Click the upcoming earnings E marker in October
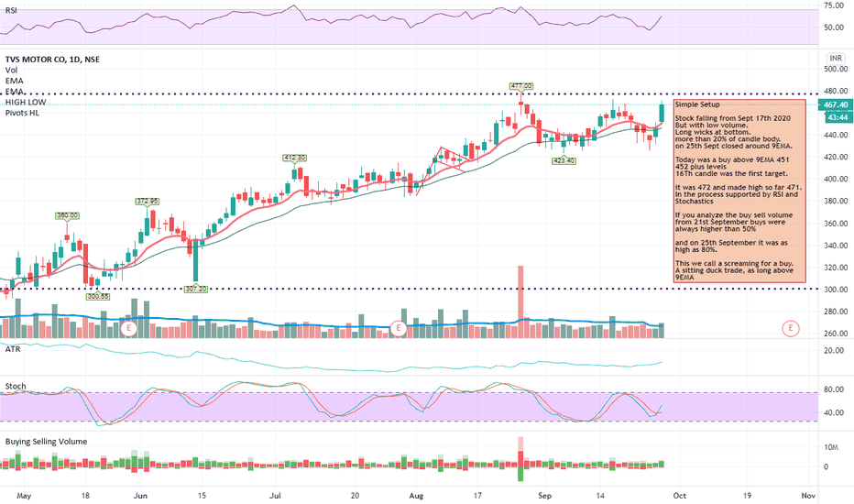 coord(790,328)
